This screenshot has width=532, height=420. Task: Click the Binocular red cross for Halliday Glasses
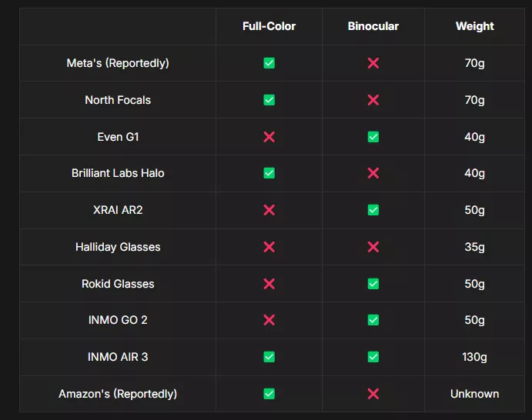[373, 247]
